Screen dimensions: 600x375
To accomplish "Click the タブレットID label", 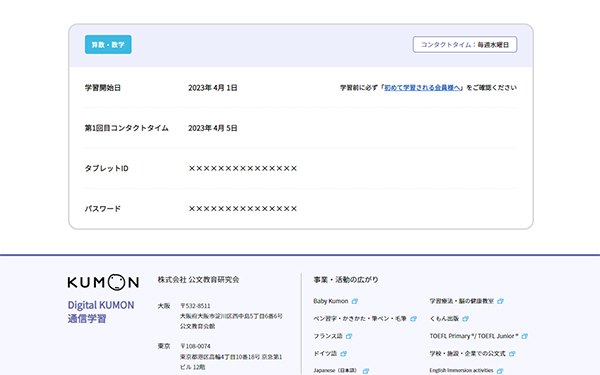I will coord(106,168).
